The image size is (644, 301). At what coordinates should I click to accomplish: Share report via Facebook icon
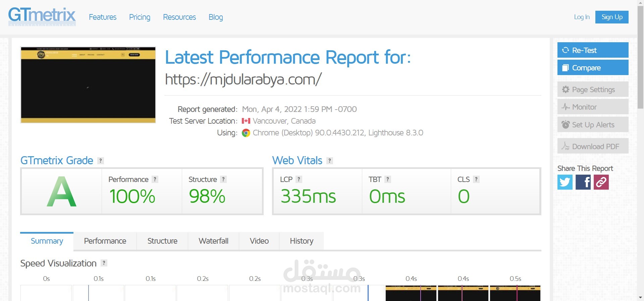tap(583, 182)
